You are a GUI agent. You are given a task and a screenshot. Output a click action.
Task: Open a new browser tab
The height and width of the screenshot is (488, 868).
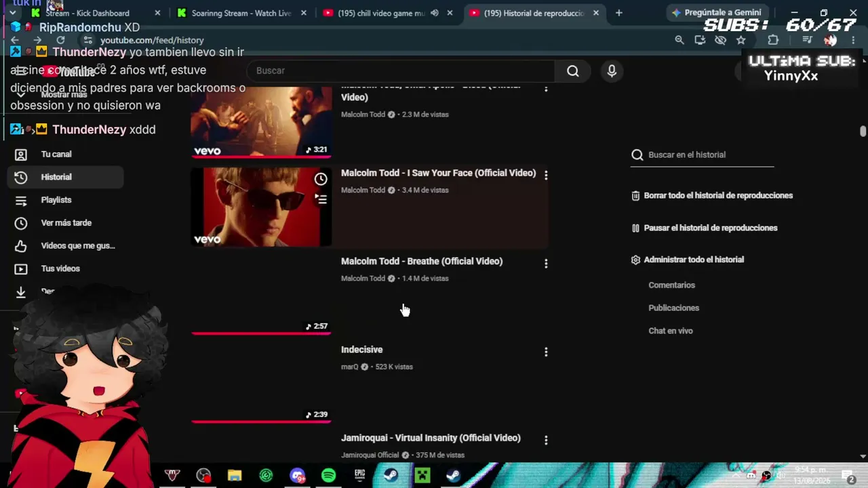(618, 13)
